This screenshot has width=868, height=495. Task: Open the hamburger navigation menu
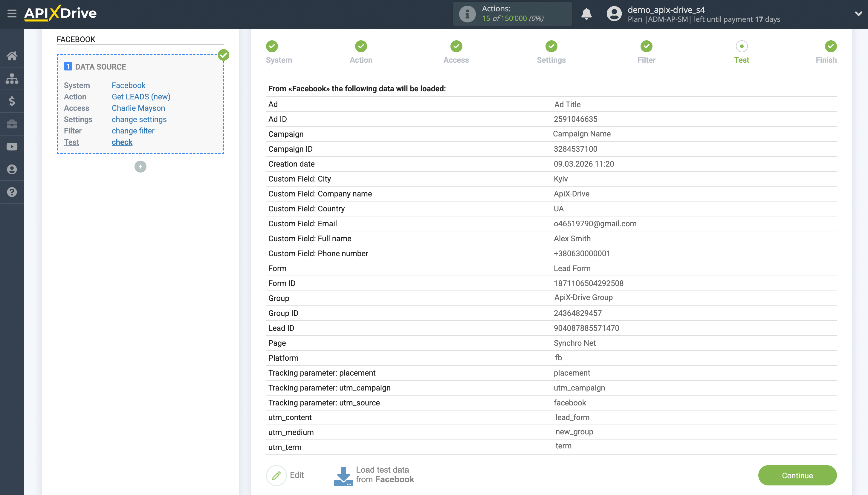point(12,14)
